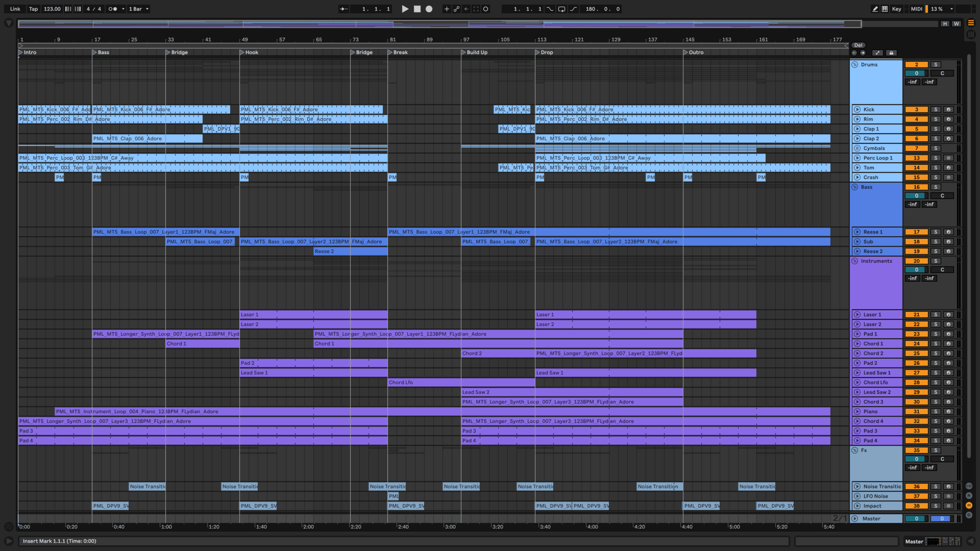
Task: Fold the Instruments group track
Action: coord(855,261)
